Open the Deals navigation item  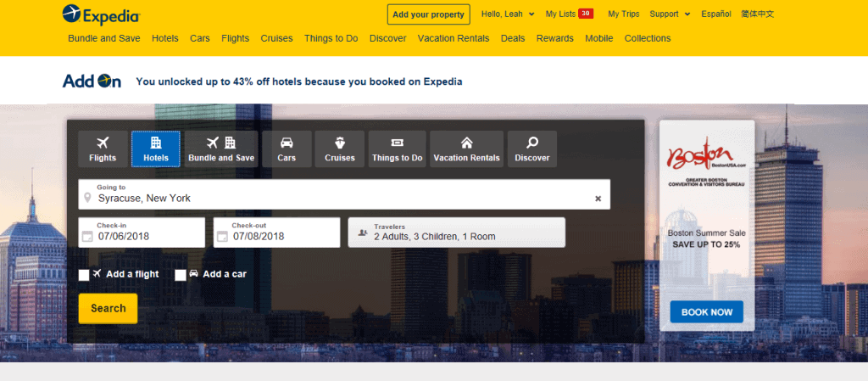point(513,38)
